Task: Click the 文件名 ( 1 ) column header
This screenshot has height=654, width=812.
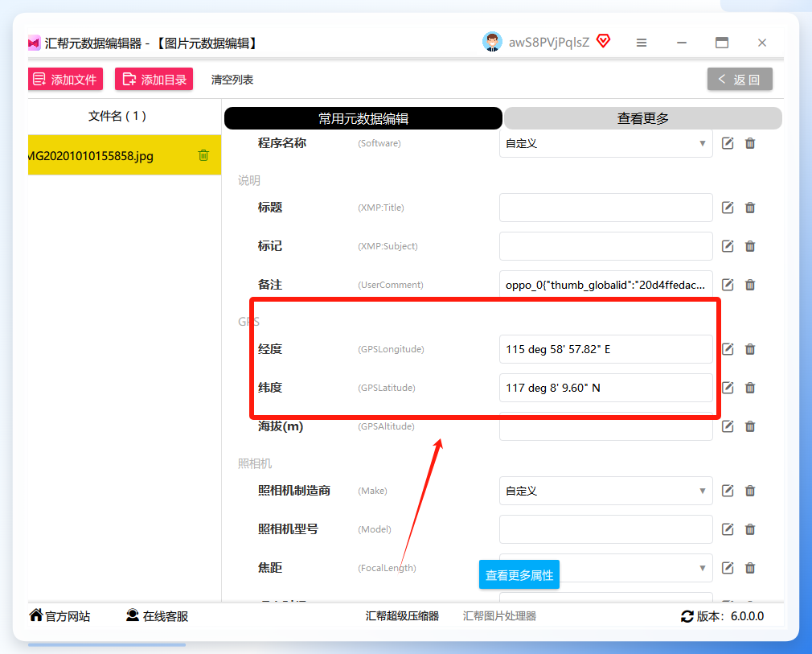Action: pos(117,116)
